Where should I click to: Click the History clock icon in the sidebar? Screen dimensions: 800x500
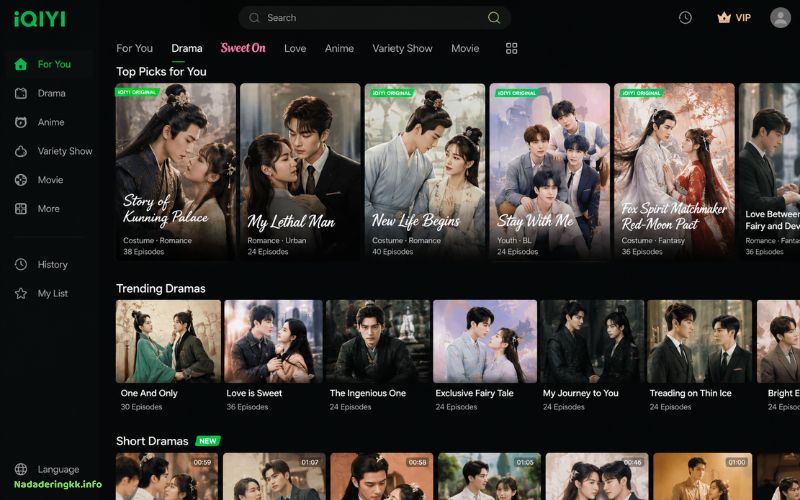(x=21, y=264)
